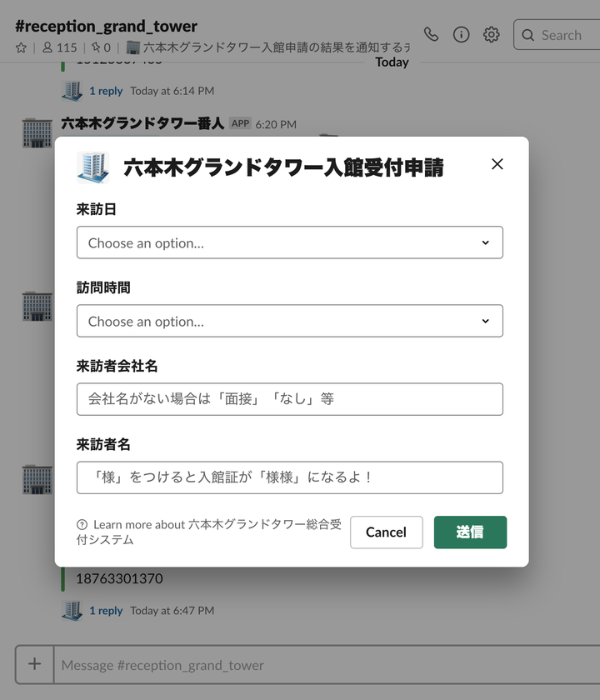This screenshot has height=700, width=600.
Task: Click the plus attachment button in message box
Action: tap(34, 664)
